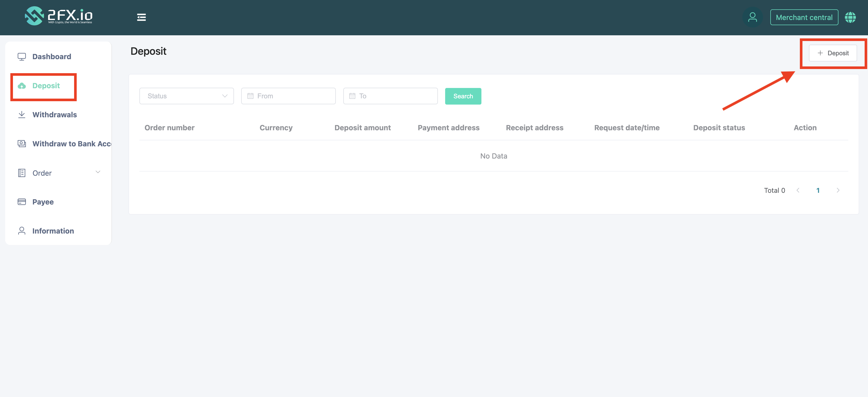Click the Payee card icon
The image size is (868, 397).
[x=22, y=202]
